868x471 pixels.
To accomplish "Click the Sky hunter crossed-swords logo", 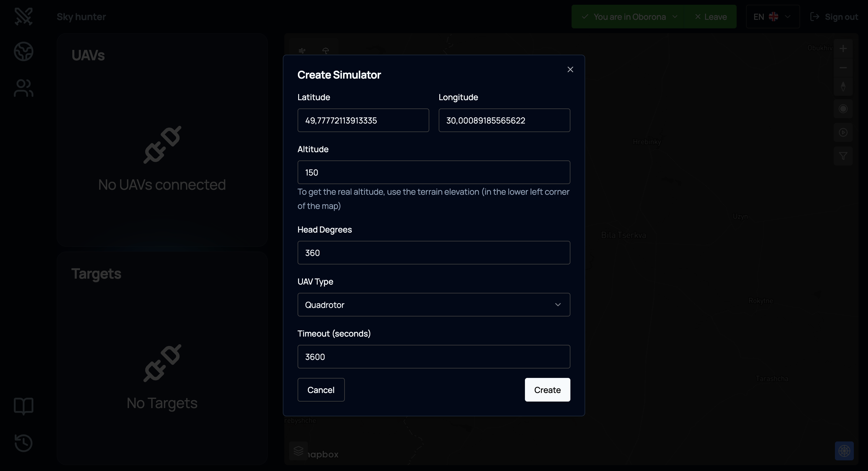I will pyautogui.click(x=24, y=17).
